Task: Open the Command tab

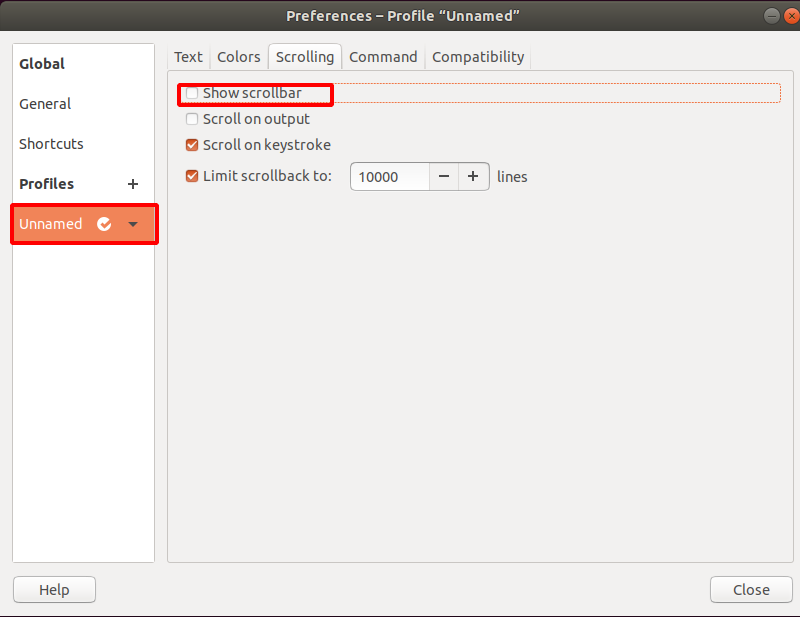Action: [x=383, y=57]
